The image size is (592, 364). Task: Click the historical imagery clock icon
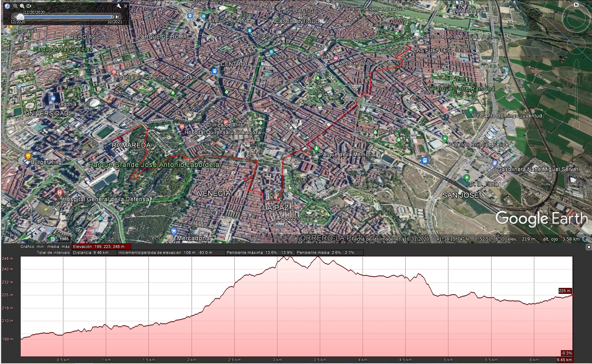click(7, 6)
